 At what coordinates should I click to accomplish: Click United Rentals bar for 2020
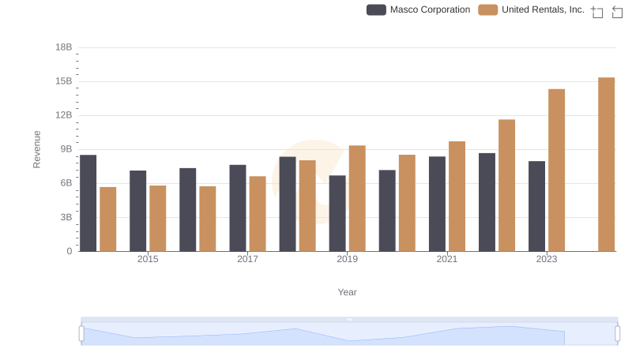407,203
